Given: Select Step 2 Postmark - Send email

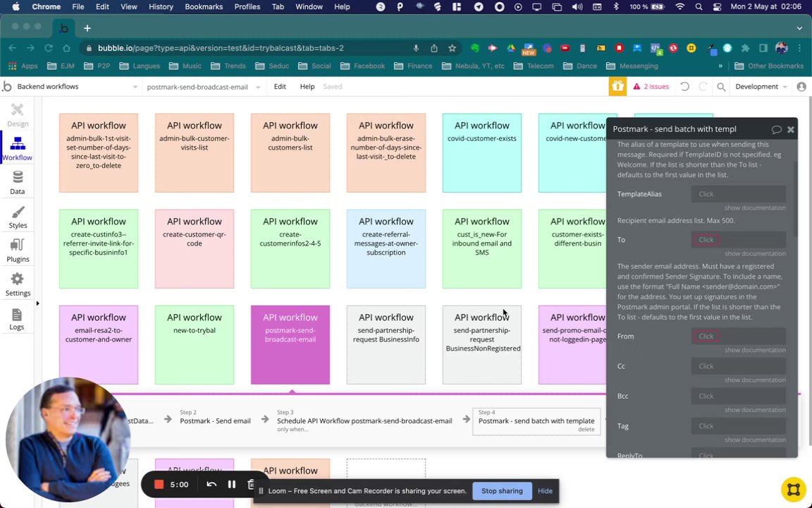Looking at the screenshot, I should (x=216, y=417).
